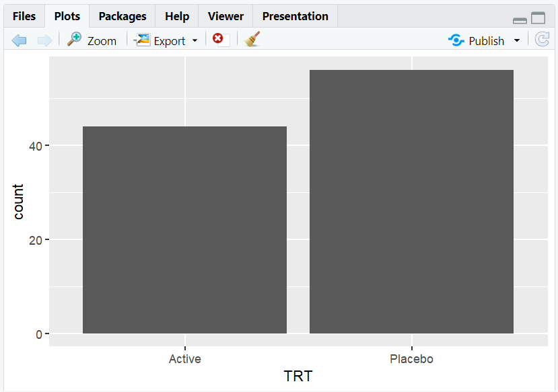Go to the next plot arrow
This screenshot has height=392, width=558.
pos(44,40)
